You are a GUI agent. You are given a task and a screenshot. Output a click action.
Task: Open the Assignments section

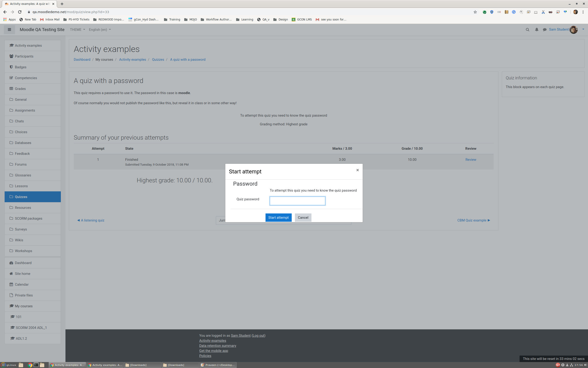(x=33, y=110)
